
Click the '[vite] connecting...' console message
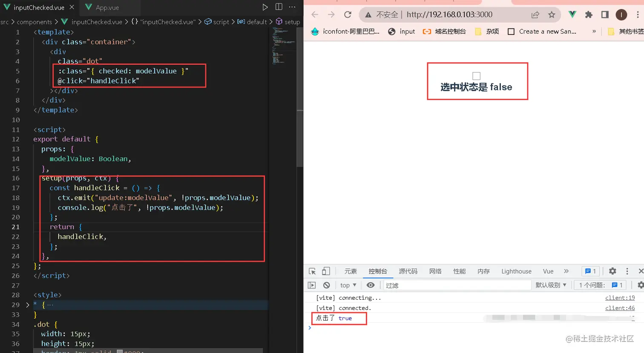348,298
